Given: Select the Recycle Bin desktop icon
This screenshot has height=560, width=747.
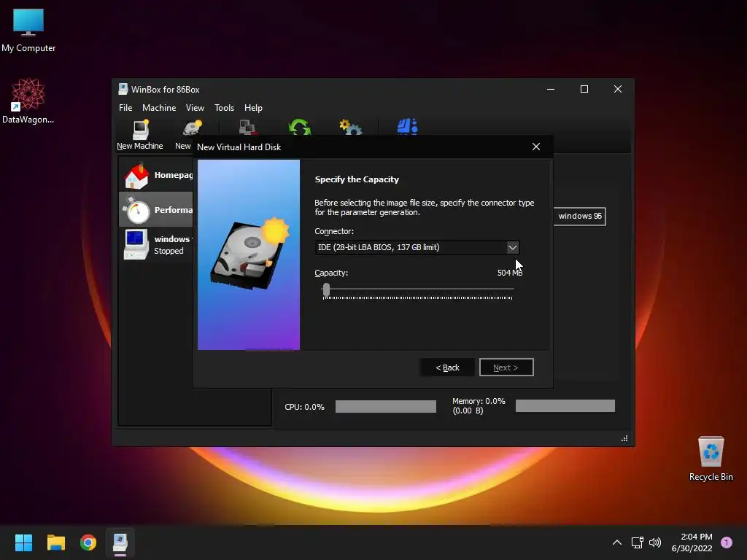Looking at the screenshot, I should (711, 459).
